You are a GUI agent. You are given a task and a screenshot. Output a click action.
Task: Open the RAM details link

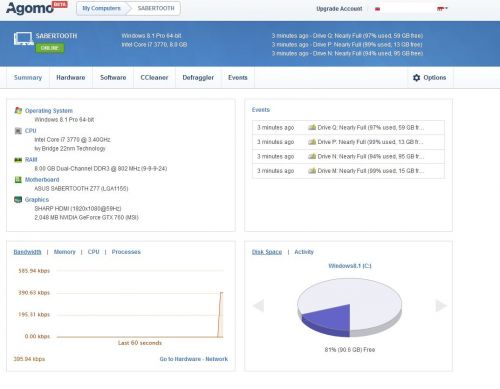pos(31,160)
